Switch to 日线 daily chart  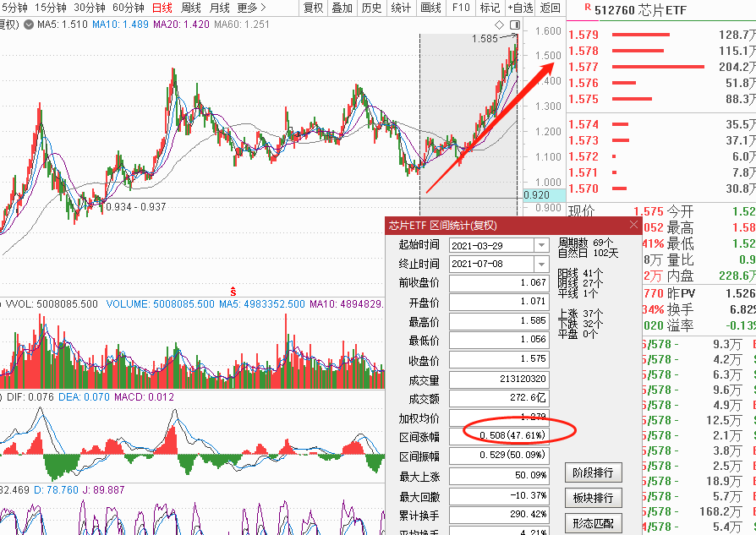tap(162, 8)
